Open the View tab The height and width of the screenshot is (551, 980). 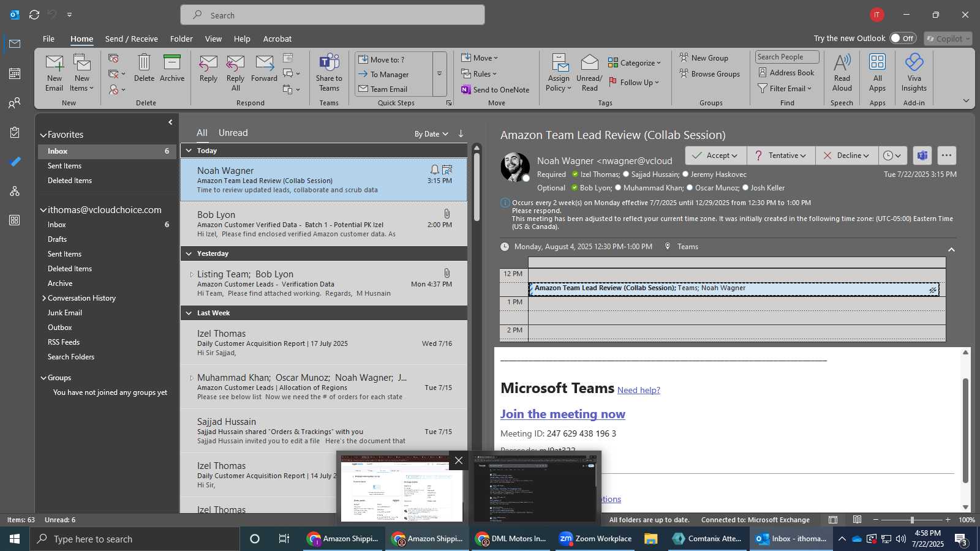[213, 39]
